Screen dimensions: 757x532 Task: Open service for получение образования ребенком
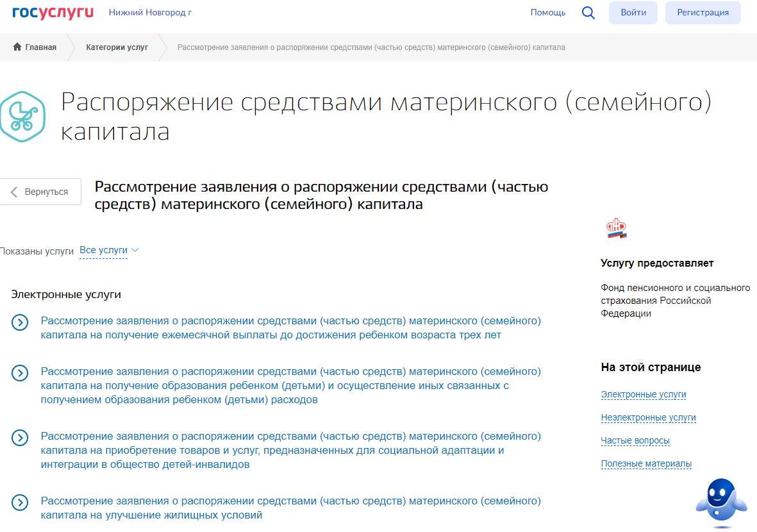pos(290,385)
